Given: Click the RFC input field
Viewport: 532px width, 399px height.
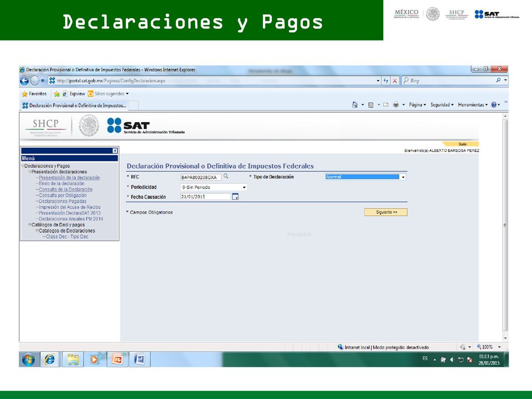Looking at the screenshot, I should click(201, 177).
